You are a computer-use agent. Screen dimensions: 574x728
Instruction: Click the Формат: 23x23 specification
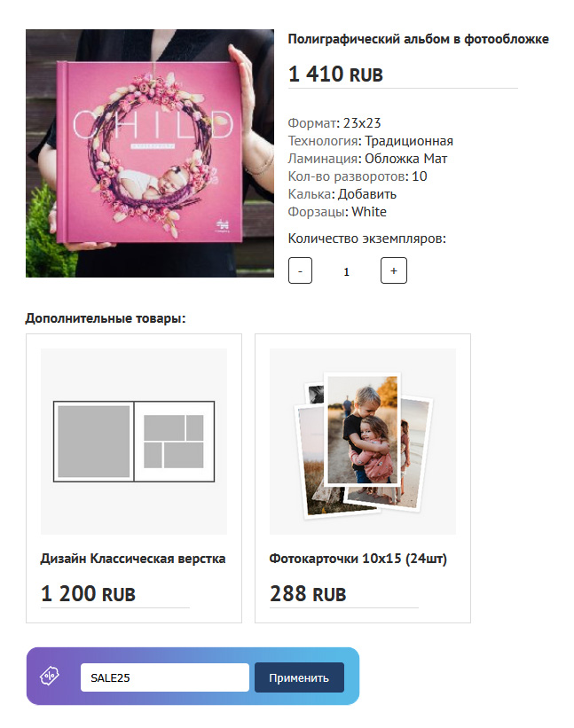click(334, 123)
